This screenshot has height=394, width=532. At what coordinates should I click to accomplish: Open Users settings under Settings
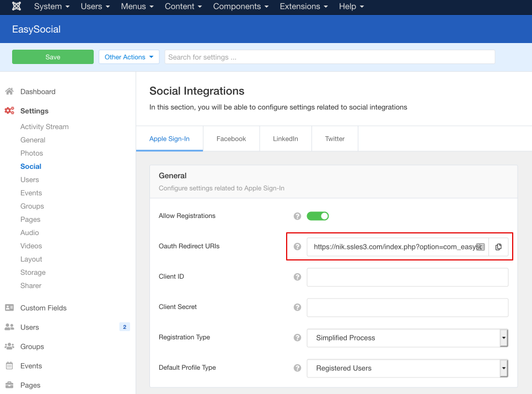(30, 180)
